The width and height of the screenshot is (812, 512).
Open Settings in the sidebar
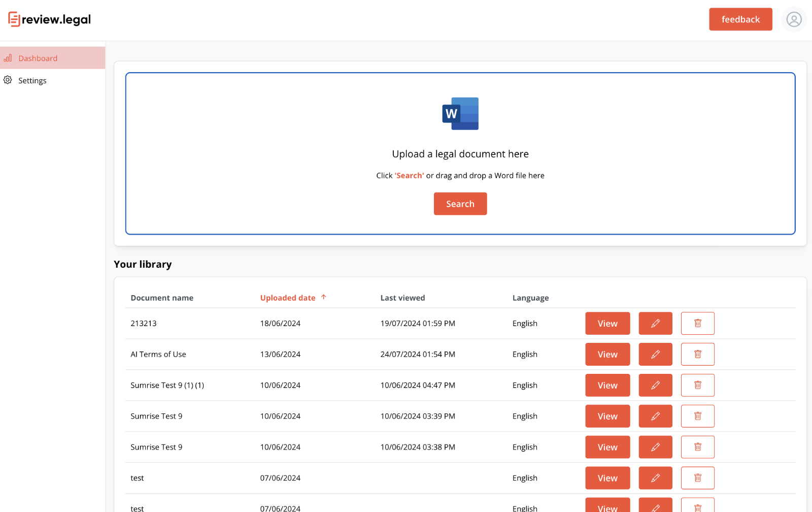tap(52, 80)
